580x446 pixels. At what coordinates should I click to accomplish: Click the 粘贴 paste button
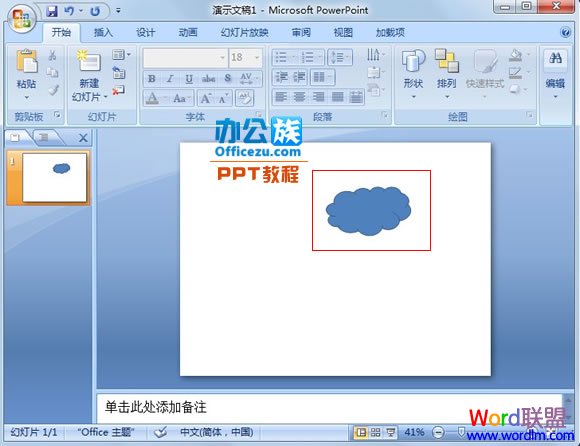[26, 68]
